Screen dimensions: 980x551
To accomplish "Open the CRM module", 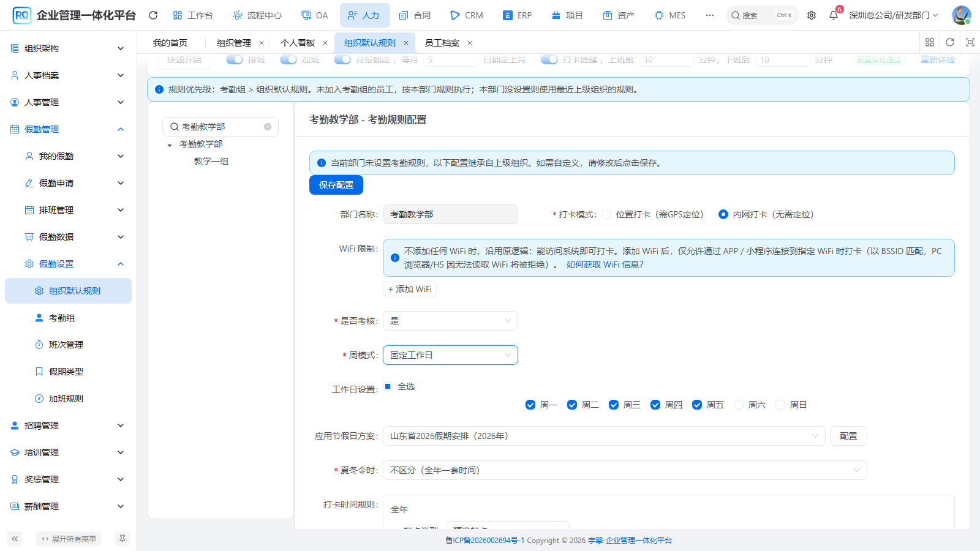I will point(467,15).
